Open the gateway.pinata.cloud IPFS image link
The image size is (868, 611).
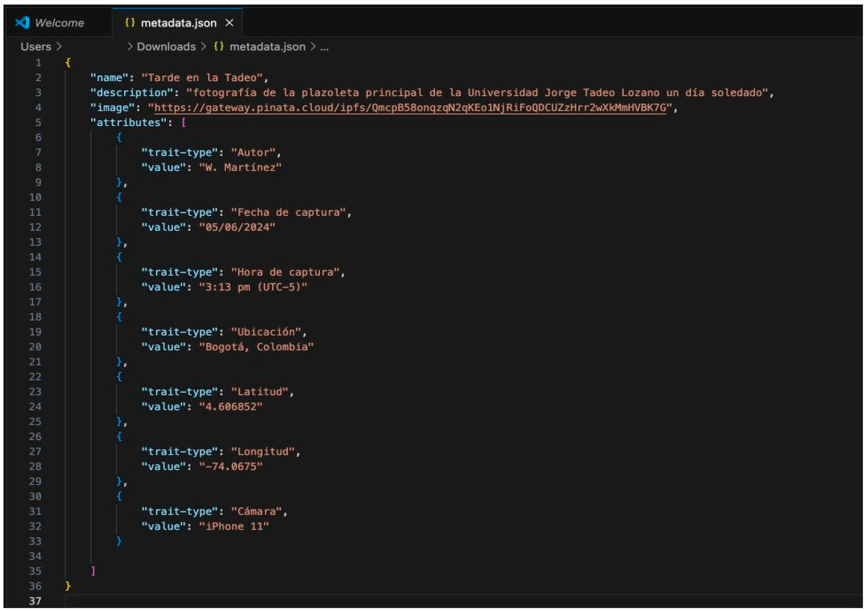[410, 108]
